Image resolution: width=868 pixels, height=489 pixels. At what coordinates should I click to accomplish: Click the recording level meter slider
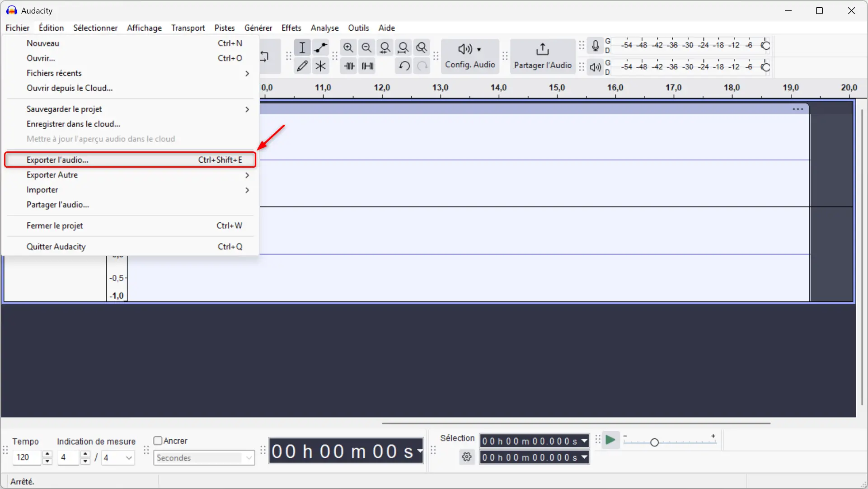tap(765, 46)
